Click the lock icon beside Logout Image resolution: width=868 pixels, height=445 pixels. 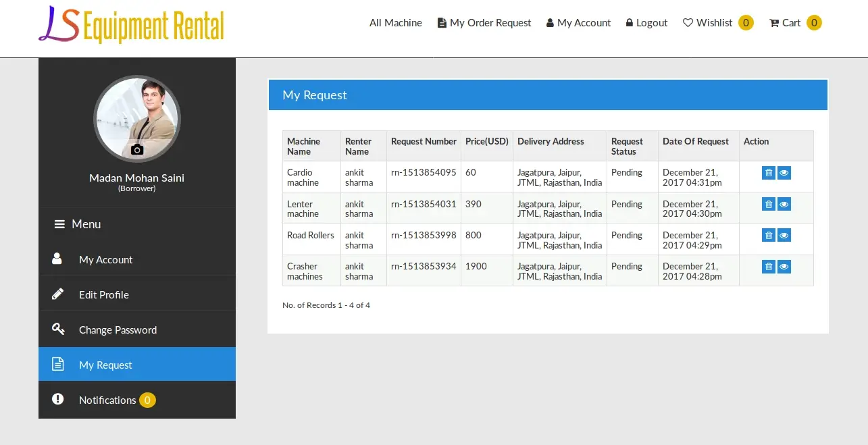tap(630, 22)
